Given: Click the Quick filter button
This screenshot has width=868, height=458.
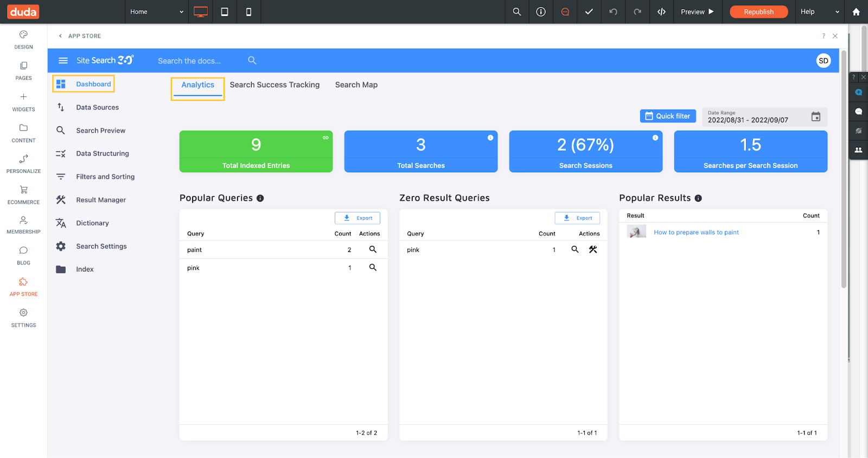Looking at the screenshot, I should click(668, 116).
